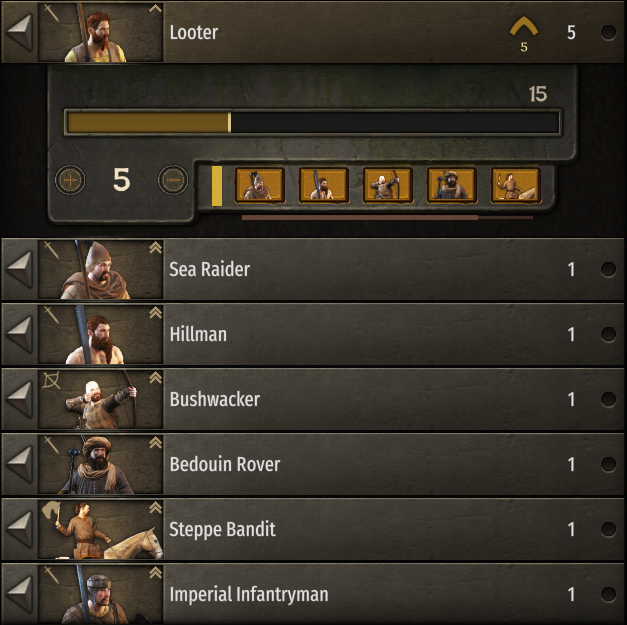Increase the Looter amount with plus button
This screenshot has height=625, width=627.
(70, 180)
